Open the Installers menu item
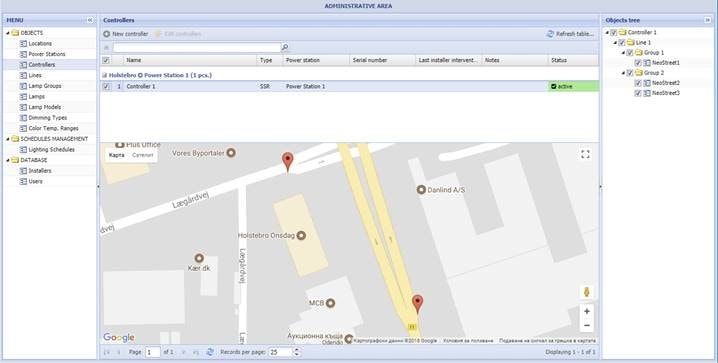The width and height of the screenshot is (718, 363). tap(40, 171)
